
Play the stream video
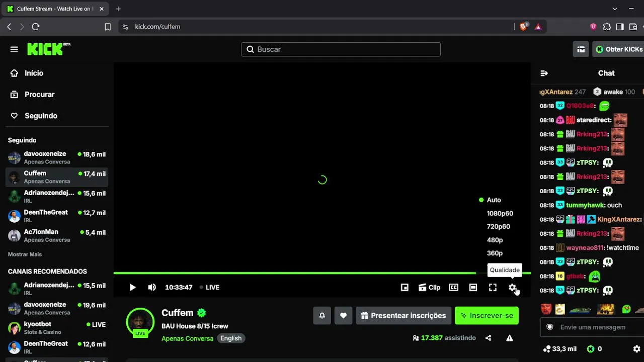pos(132,287)
